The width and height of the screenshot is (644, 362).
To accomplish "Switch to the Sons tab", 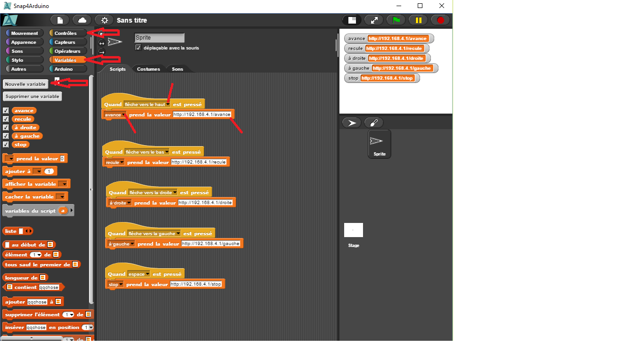I will pos(177,69).
